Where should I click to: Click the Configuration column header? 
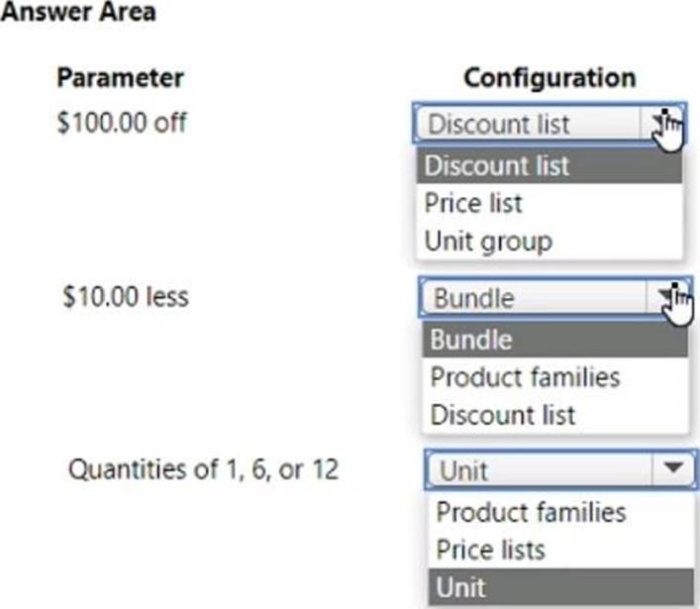[x=550, y=78]
